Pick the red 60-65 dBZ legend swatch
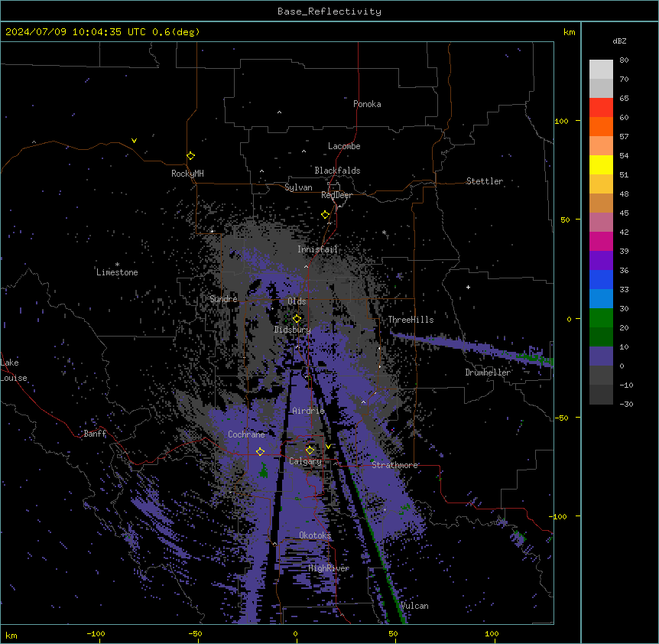The image size is (659, 644). (601, 107)
